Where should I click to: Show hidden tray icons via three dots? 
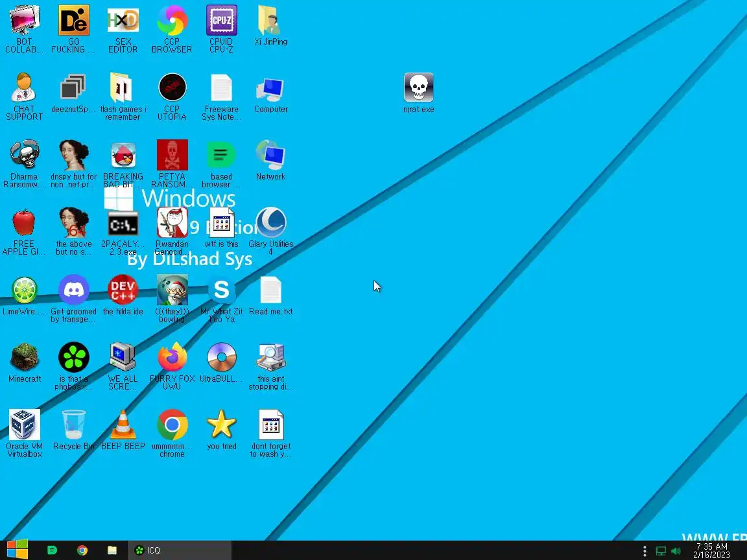coord(645,551)
